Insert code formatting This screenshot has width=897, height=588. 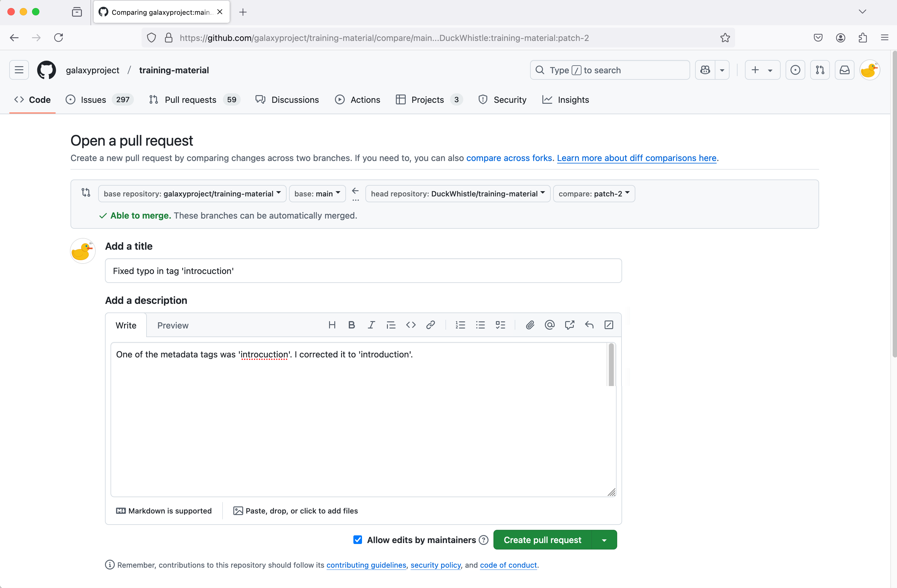[x=411, y=325]
